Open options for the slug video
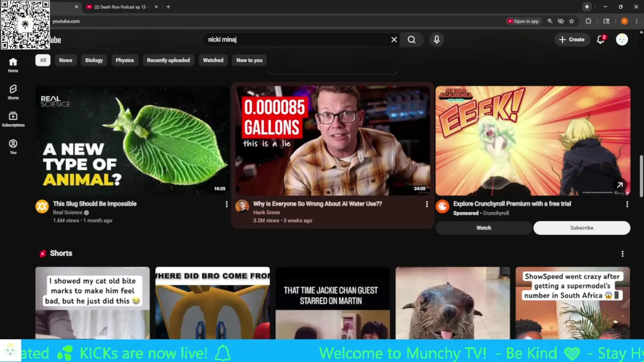 click(226, 204)
